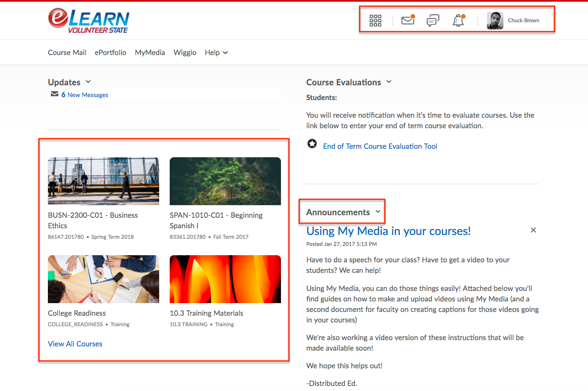Open the 6 New Messages link
The image size is (588, 391).
point(85,95)
